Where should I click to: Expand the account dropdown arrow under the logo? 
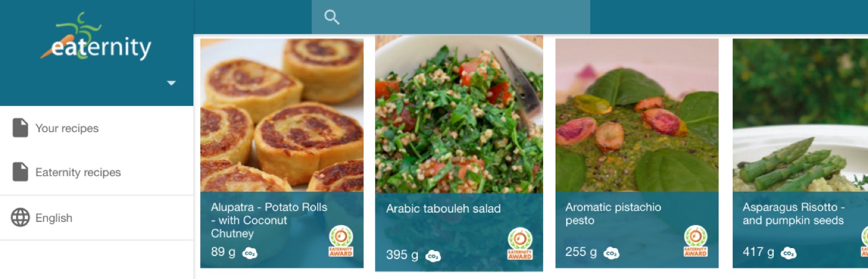(x=172, y=83)
